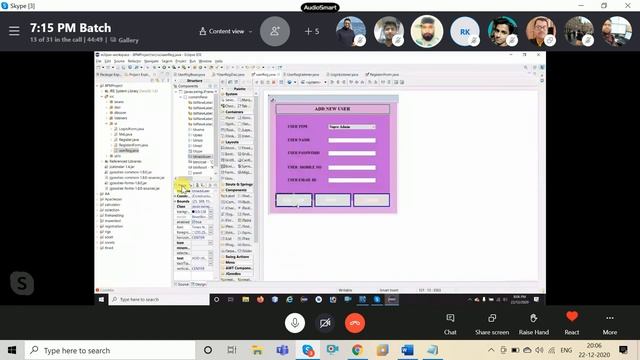Open the background property color editor
The height and width of the screenshot is (360, 640).
[211, 212]
